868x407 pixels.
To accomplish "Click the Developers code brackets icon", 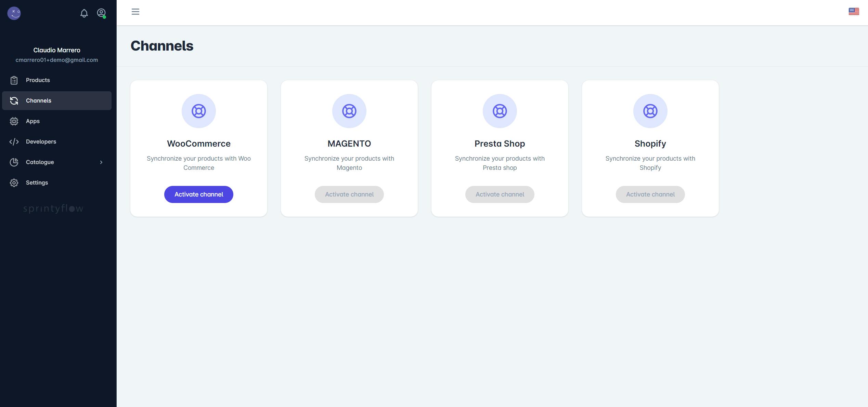I will pyautogui.click(x=14, y=142).
